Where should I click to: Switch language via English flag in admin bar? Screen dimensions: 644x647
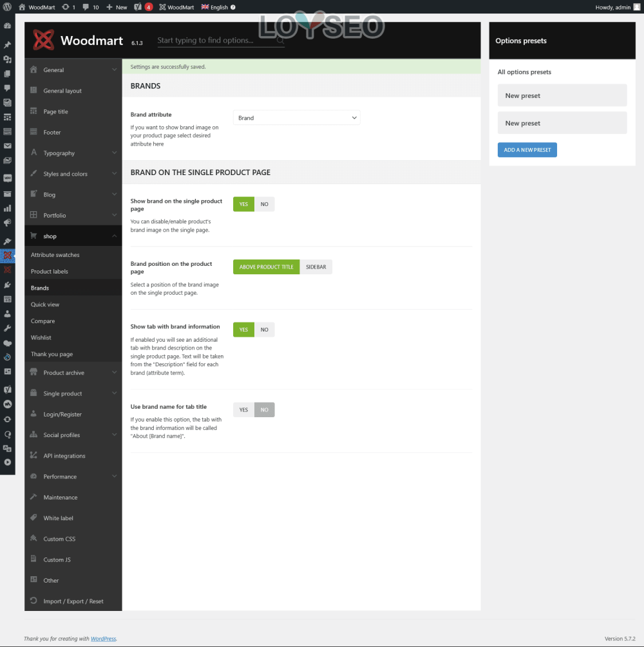pos(214,7)
